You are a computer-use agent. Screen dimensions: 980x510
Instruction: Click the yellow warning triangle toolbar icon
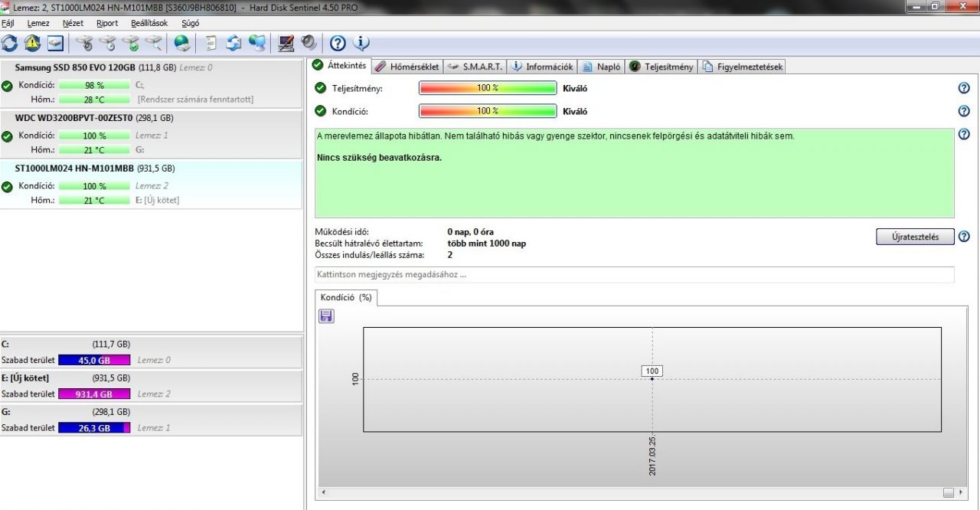(x=32, y=43)
